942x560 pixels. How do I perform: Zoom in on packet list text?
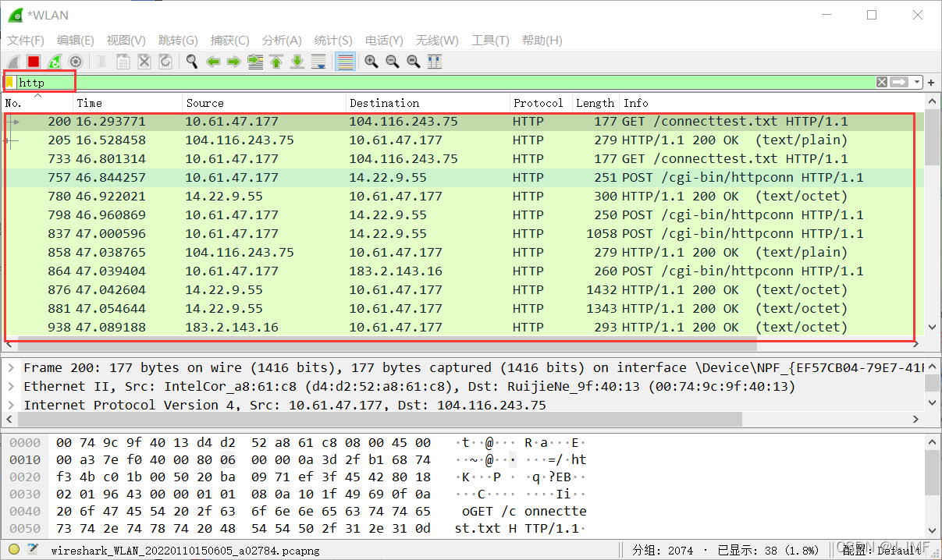pyautogui.click(x=371, y=62)
